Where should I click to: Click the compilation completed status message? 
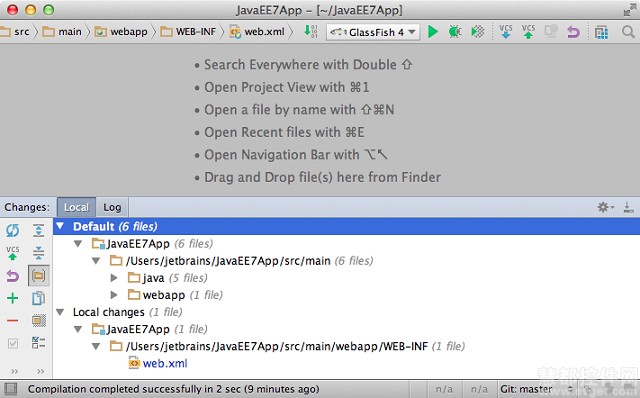coord(174,389)
